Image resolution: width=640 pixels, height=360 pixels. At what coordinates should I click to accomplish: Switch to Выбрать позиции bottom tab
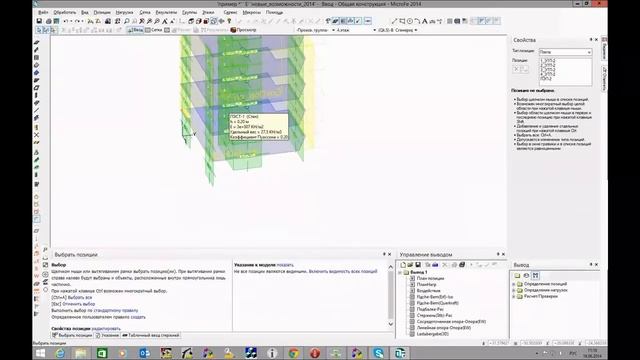pos(72,336)
